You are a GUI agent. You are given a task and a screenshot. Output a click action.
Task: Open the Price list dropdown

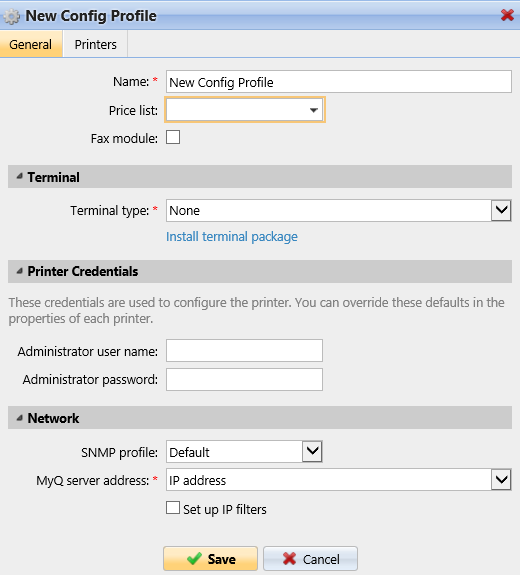point(245,110)
